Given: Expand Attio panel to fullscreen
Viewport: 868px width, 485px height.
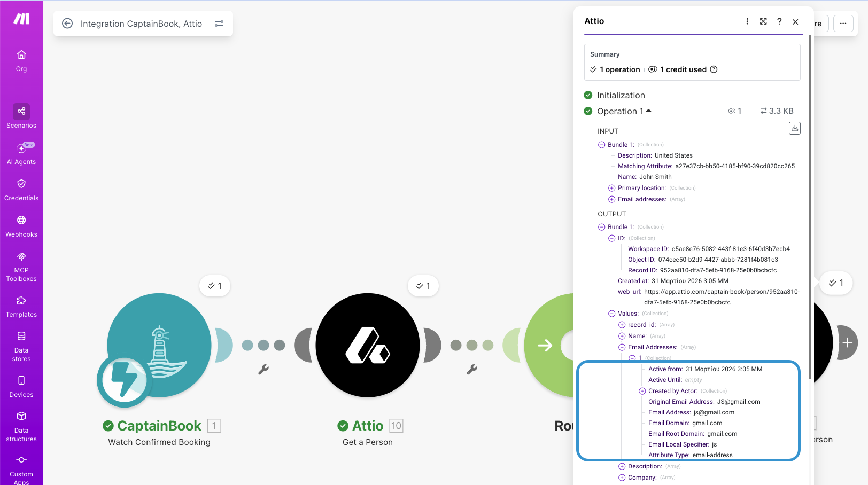Looking at the screenshot, I should [x=763, y=21].
